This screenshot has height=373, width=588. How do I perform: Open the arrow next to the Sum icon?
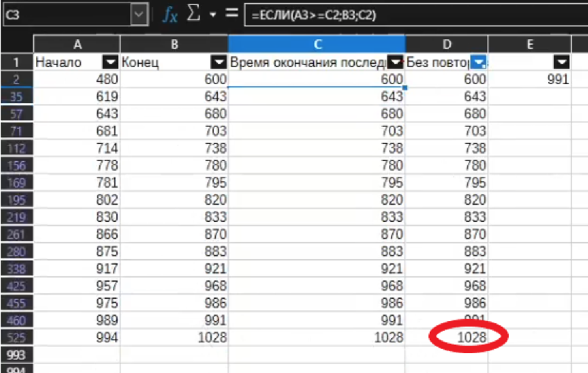click(212, 16)
